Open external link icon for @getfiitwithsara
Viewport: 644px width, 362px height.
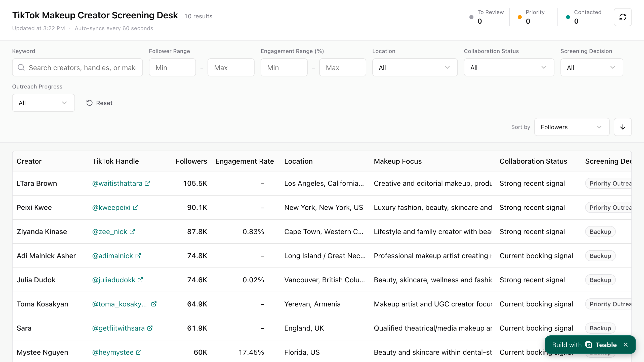coord(150,328)
